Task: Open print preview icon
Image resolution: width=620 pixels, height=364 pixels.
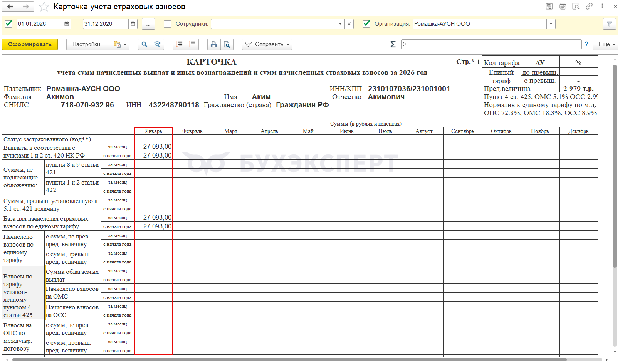Action: [x=227, y=44]
